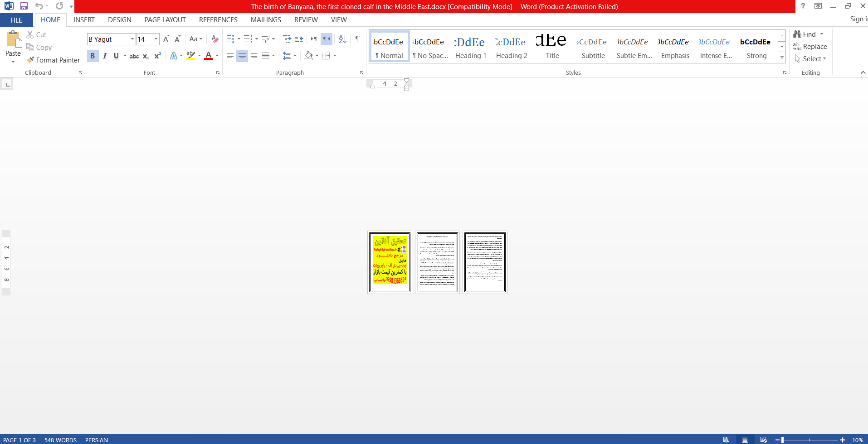Expand the Styles gallery More arrow
Screen dimensions: 868x444
[782, 58]
